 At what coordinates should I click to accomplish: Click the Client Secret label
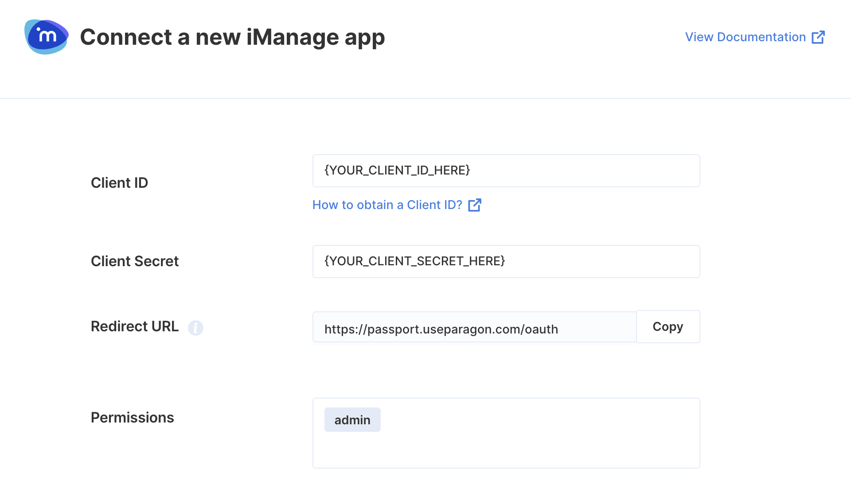pos(135,261)
